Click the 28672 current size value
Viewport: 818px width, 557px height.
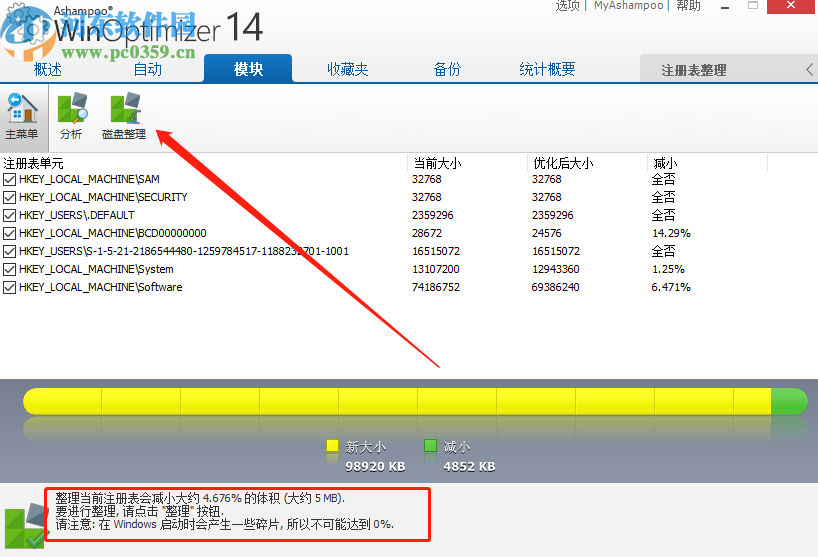click(427, 233)
